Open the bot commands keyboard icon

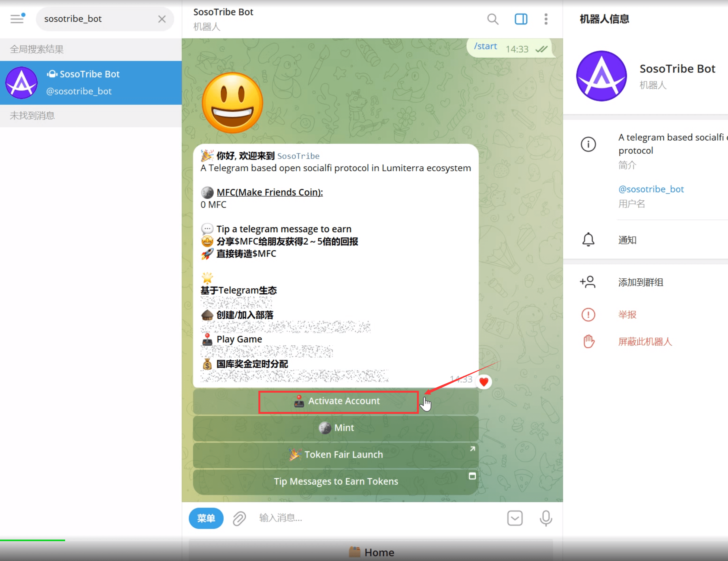pyautogui.click(x=515, y=518)
